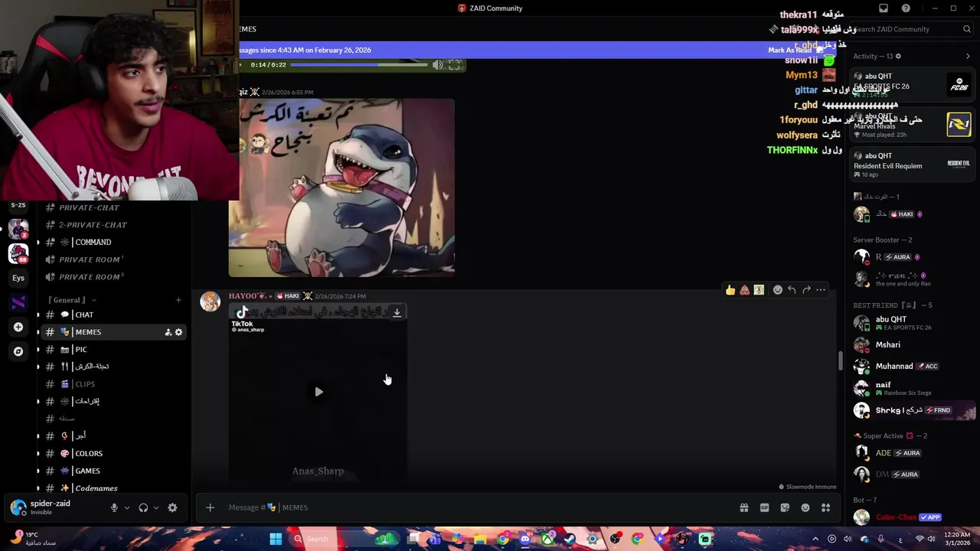Open Discover servers compass icon

pos(18,351)
